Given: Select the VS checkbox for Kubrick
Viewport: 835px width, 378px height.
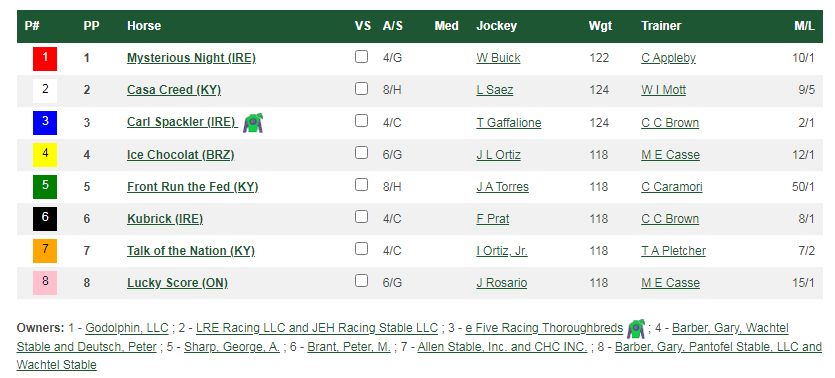Looking at the screenshot, I should pyautogui.click(x=362, y=217).
